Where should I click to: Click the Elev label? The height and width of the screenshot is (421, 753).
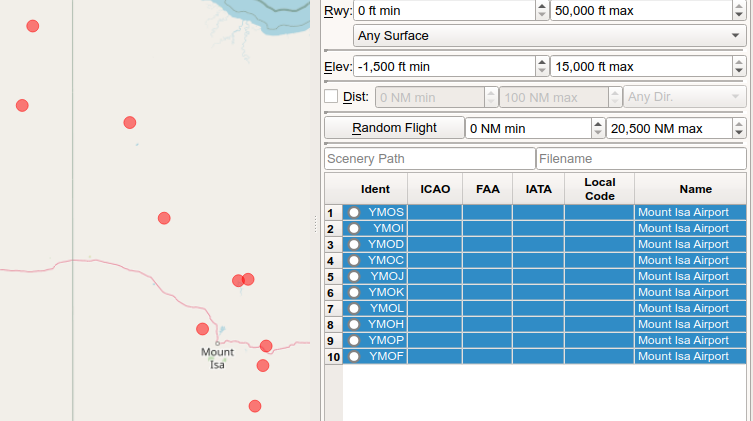click(x=338, y=66)
